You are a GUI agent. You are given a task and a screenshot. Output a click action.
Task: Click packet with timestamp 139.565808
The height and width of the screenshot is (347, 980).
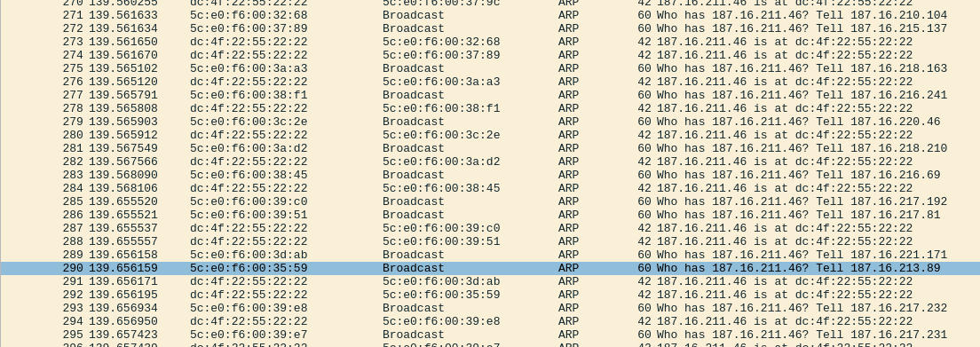[490, 108]
